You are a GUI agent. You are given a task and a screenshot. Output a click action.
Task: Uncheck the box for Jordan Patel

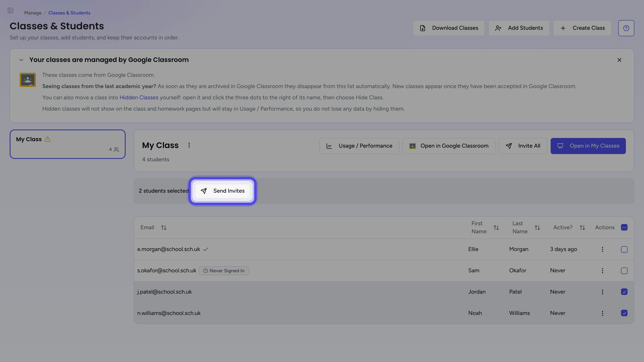click(624, 292)
